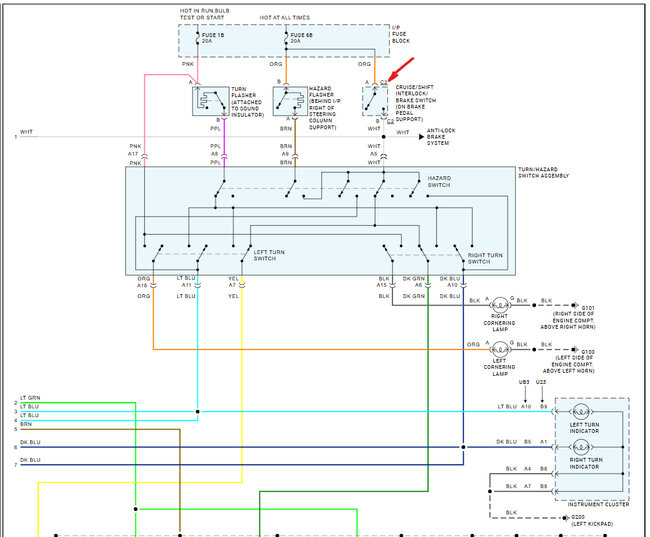The height and width of the screenshot is (537, 650).
Task: Click the 'LEFT CORNERING LAMP' label
Action: click(500, 367)
